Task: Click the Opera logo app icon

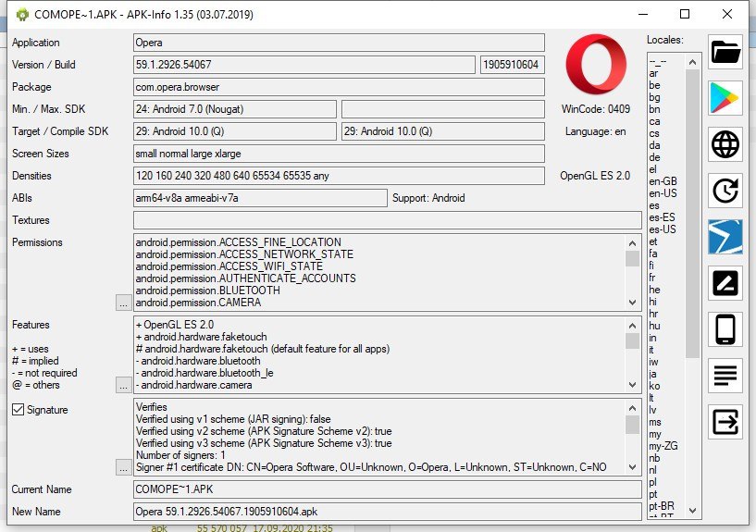Action: coord(596,64)
